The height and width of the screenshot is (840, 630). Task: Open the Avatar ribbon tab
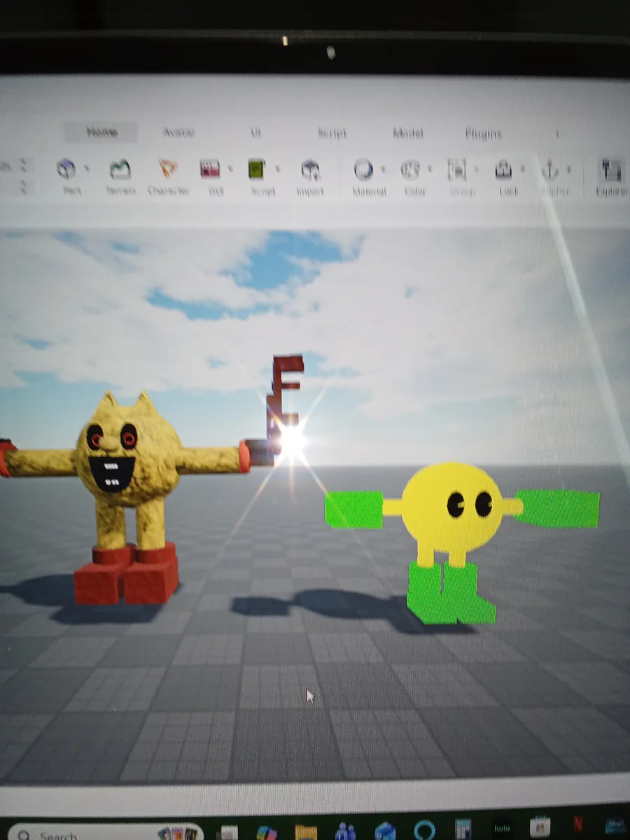(x=178, y=132)
